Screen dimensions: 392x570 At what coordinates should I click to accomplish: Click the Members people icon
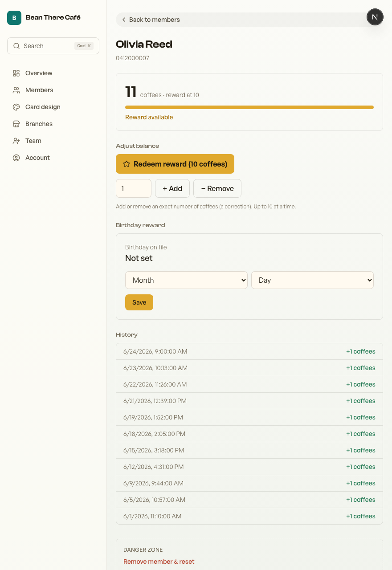16,90
